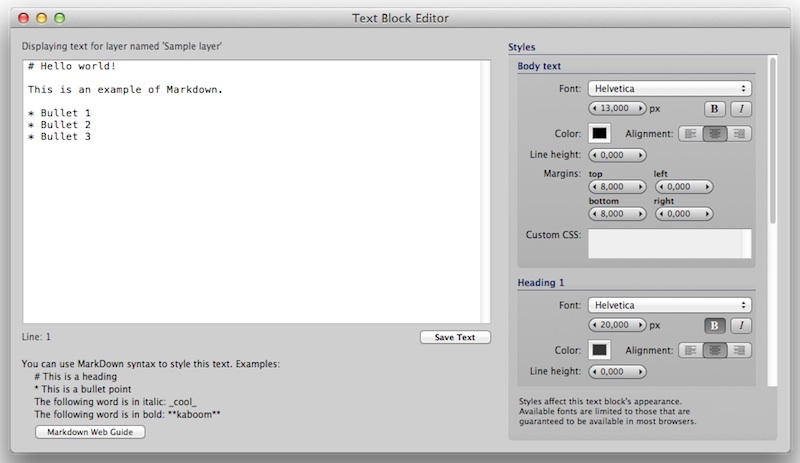Align Heading 1 text to right
Screen dimensions: 800x463
740,350
